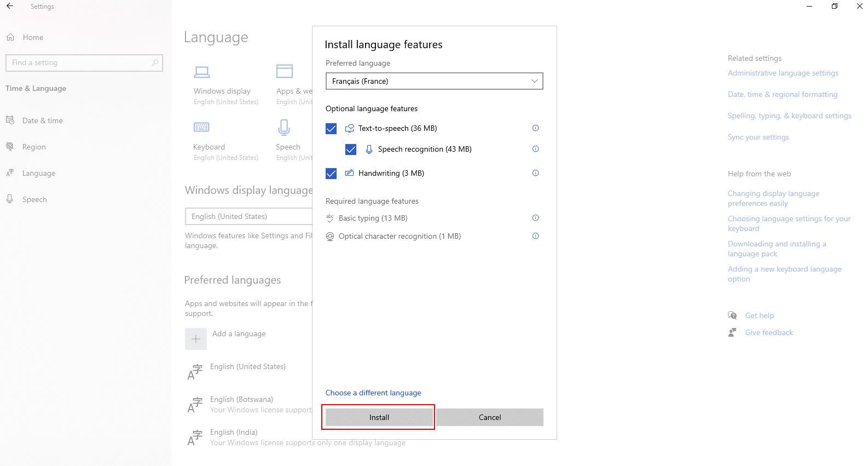Click the Speech sidebar microphone icon

(10, 199)
